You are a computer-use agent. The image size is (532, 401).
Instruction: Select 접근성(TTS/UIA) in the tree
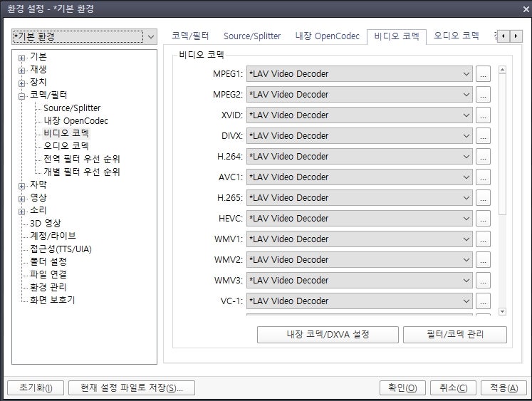point(61,249)
